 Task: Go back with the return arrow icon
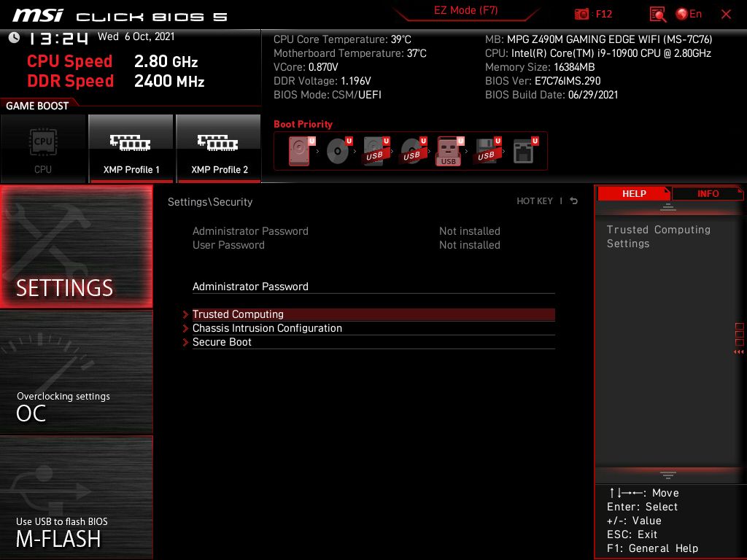coord(574,201)
